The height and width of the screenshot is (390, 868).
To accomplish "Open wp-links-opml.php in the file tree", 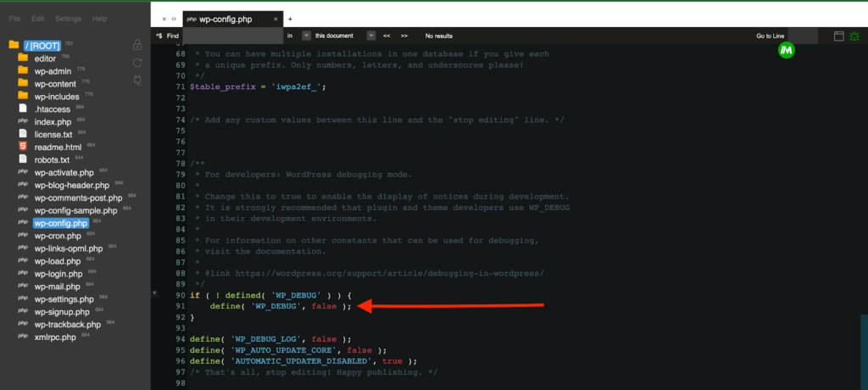I will (68, 248).
